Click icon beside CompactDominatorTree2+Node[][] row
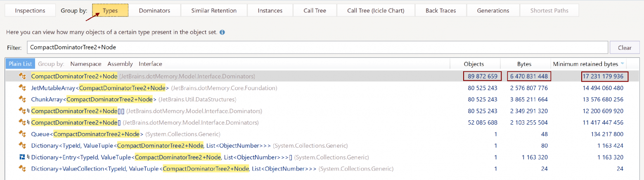This screenshot has height=180, width=644. (22, 111)
